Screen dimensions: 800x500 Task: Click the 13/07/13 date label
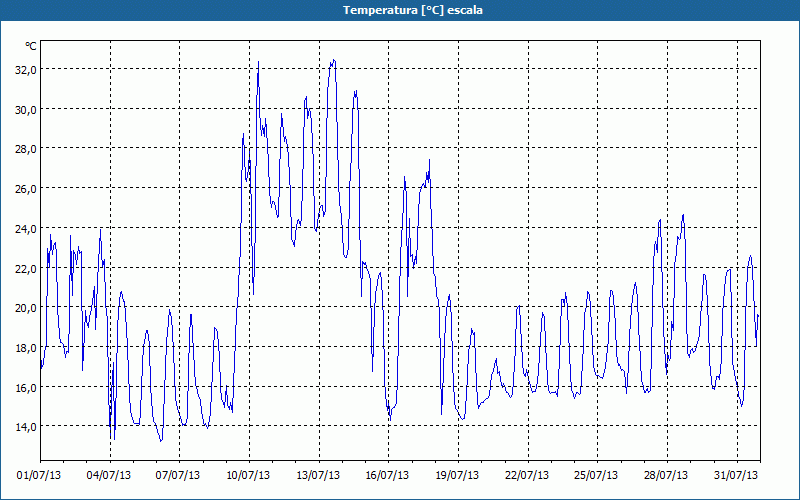(x=318, y=476)
